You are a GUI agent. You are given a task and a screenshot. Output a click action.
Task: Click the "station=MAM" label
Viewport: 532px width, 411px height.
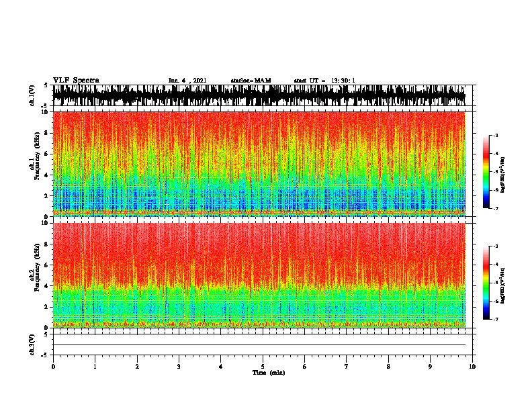point(251,81)
